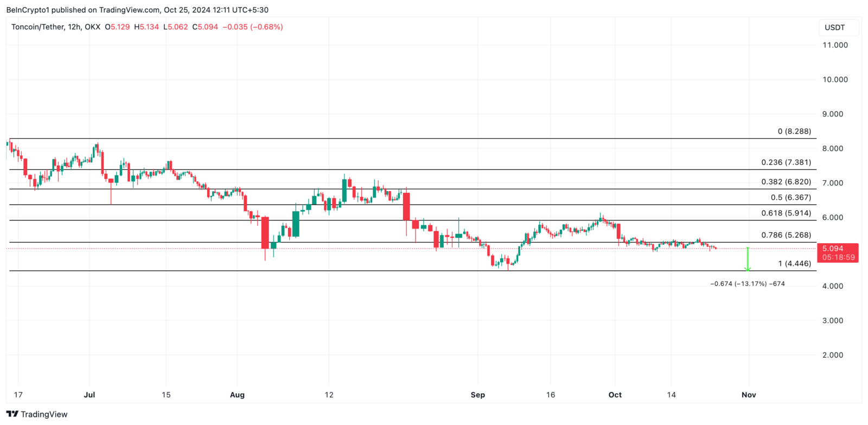The image size is (868, 425).
Task: Select the 1 (4.446) Fibonacci label
Action: 795,264
